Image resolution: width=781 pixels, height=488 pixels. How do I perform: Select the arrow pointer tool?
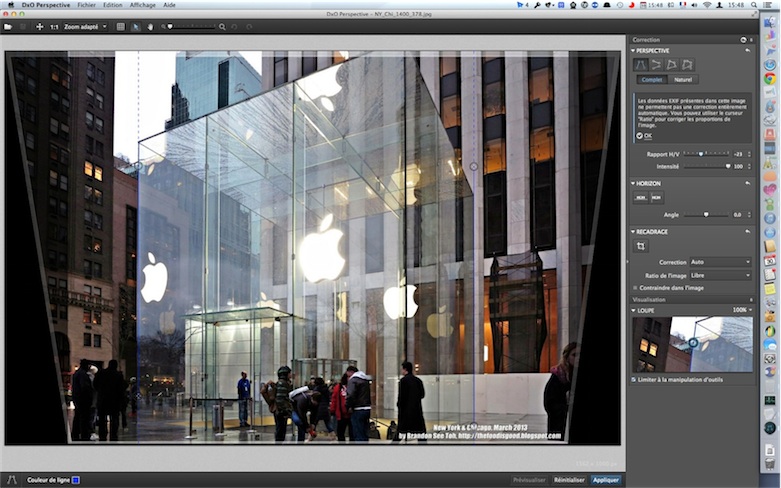(135, 27)
